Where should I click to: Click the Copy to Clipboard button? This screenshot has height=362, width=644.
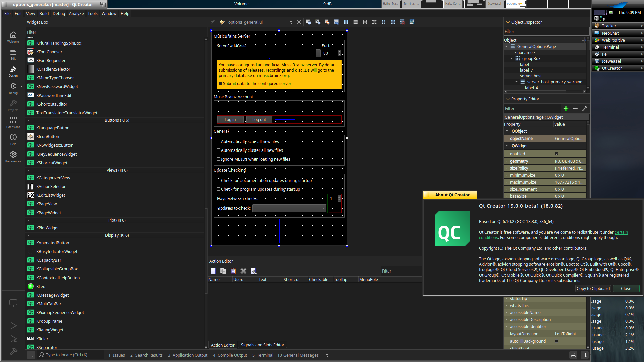coord(593,289)
